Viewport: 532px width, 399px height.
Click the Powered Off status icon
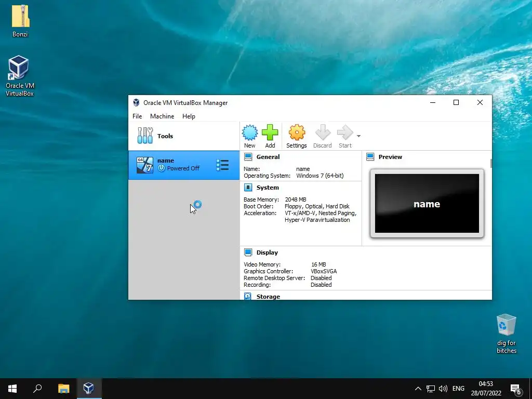click(x=162, y=168)
